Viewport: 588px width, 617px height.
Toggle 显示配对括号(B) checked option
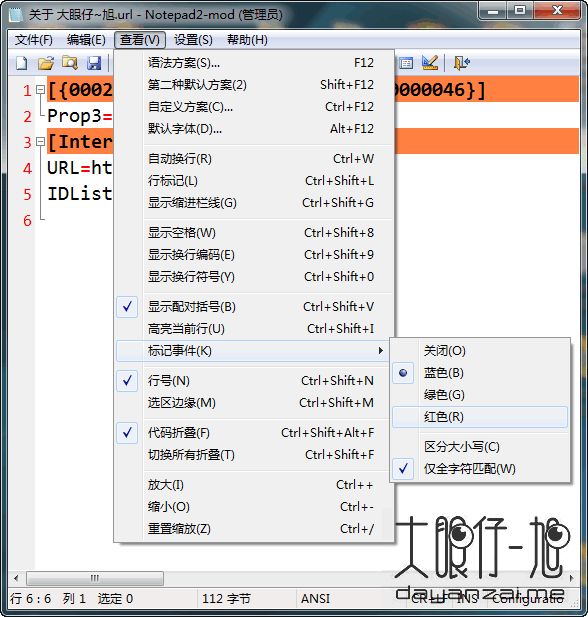tap(255, 307)
